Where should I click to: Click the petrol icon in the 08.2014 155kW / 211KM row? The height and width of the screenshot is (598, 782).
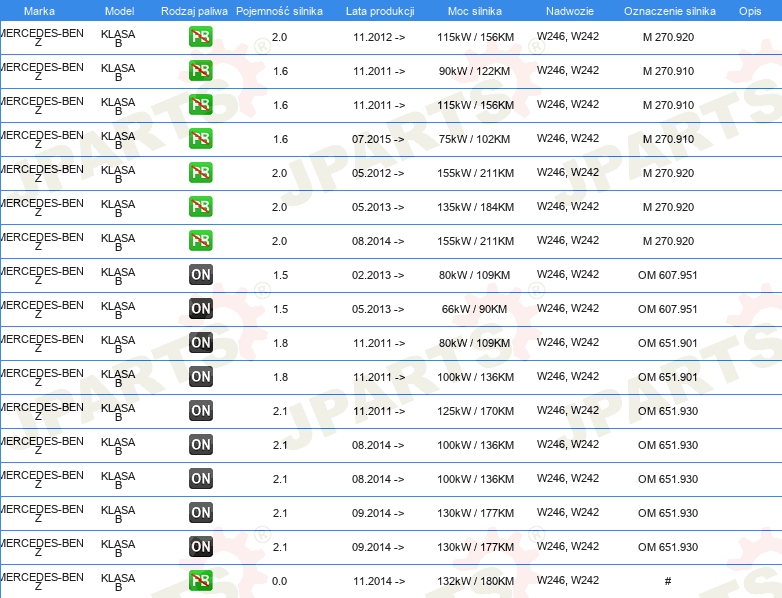(200, 240)
